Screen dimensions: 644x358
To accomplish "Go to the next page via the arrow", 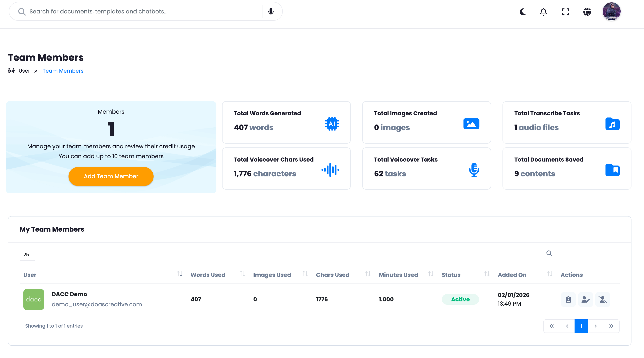I will click(x=595, y=326).
